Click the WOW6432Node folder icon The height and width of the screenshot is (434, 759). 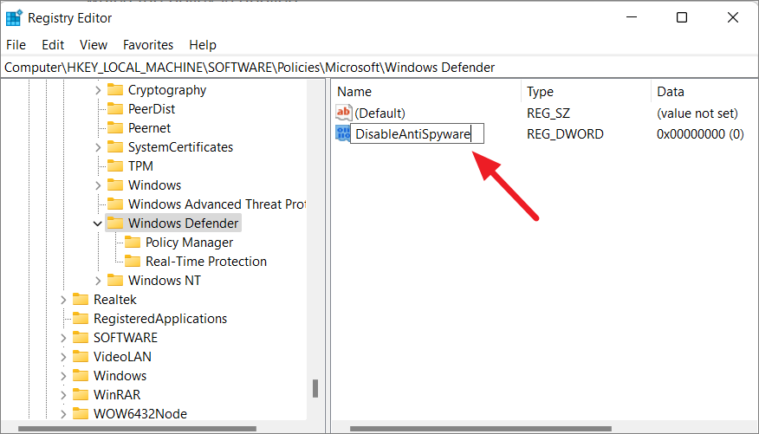coord(80,414)
